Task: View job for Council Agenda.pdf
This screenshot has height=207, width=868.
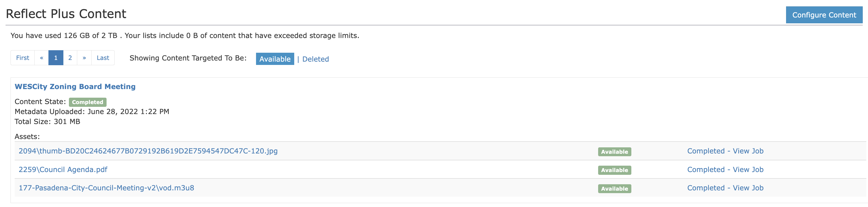Action: tap(725, 170)
